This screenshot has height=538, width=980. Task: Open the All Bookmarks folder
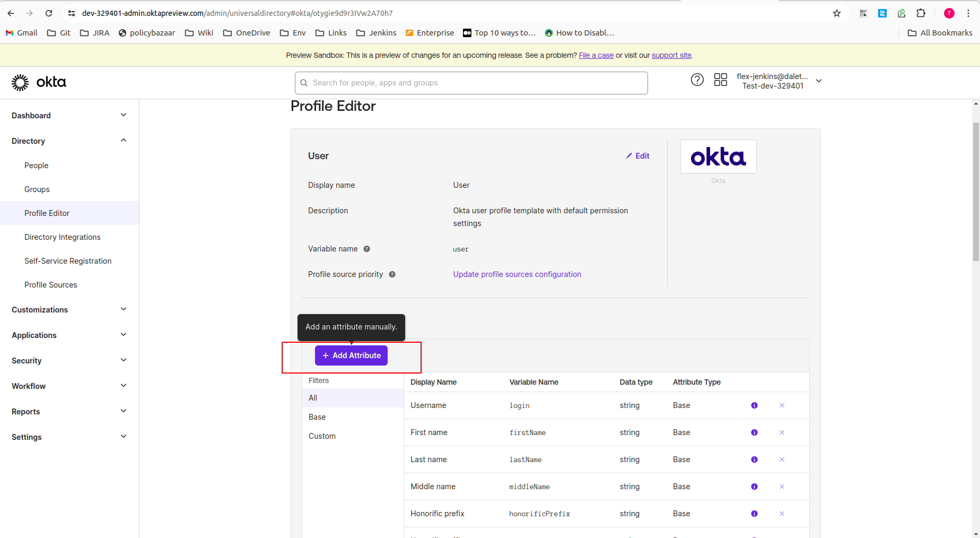tap(940, 33)
